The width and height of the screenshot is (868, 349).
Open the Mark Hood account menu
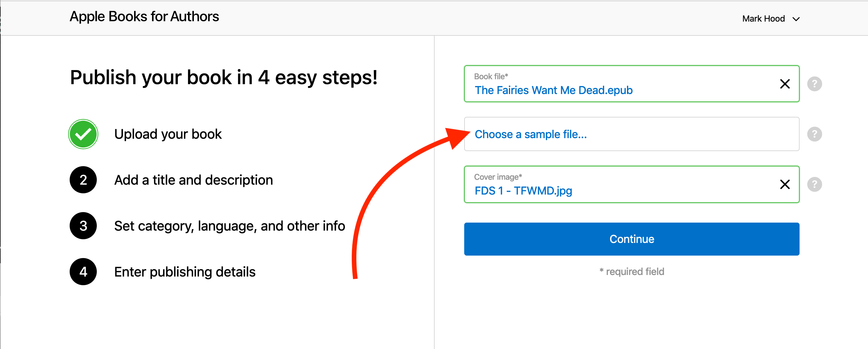pos(764,18)
